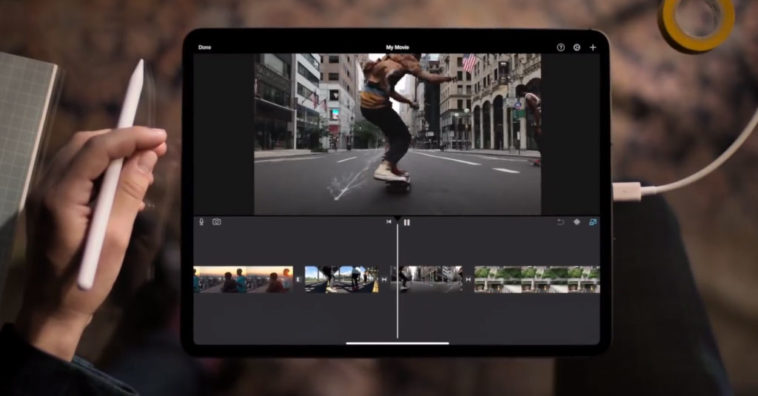Toggle the blue media browser icon

pyautogui.click(x=593, y=222)
